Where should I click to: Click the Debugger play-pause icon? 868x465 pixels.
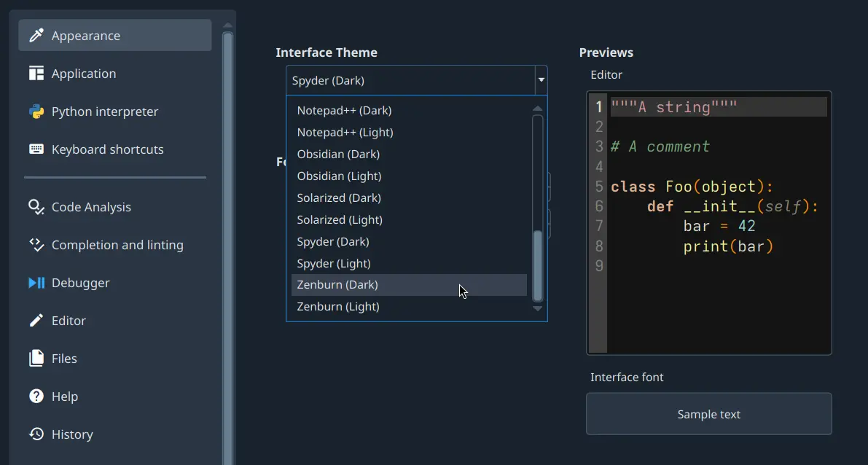36,283
